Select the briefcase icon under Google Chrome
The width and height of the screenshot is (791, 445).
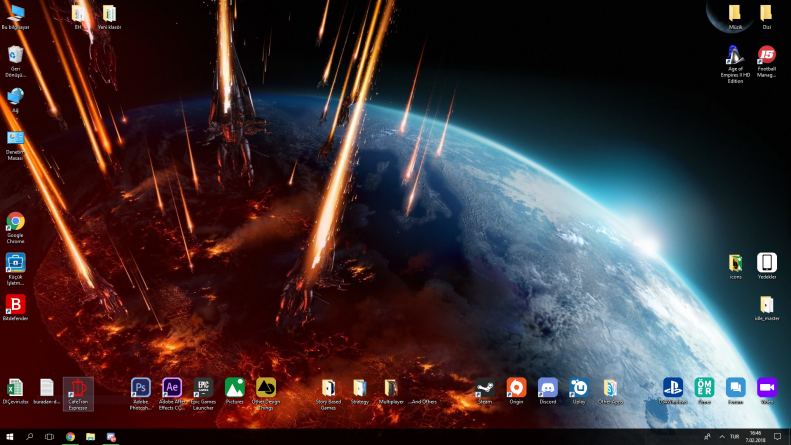(x=15, y=269)
